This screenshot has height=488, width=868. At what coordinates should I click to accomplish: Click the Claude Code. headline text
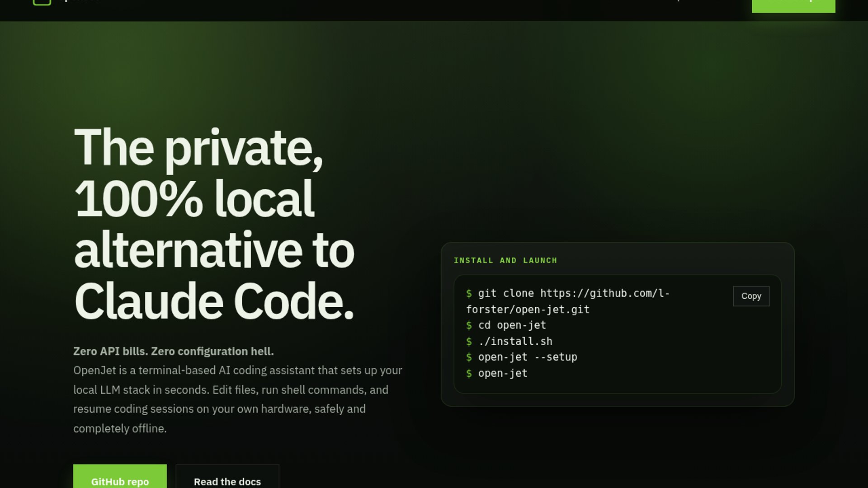pyautogui.click(x=214, y=301)
